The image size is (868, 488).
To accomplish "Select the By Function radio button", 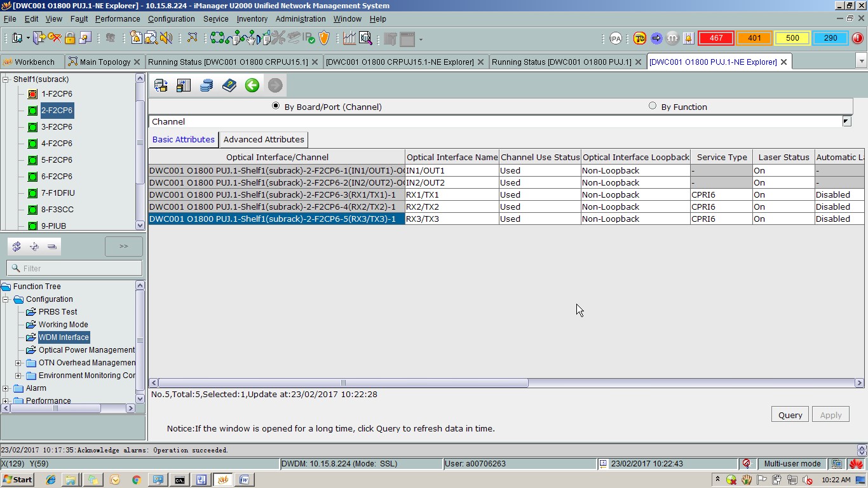I will click(653, 106).
